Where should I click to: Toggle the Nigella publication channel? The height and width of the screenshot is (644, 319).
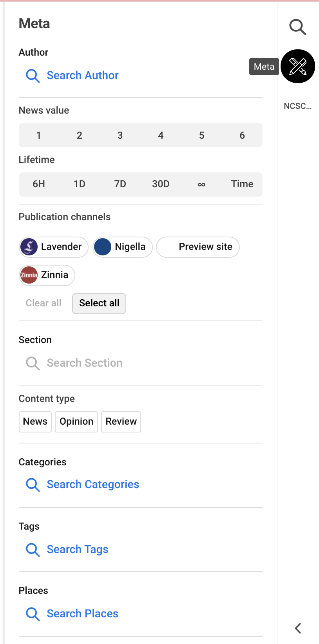coord(123,247)
